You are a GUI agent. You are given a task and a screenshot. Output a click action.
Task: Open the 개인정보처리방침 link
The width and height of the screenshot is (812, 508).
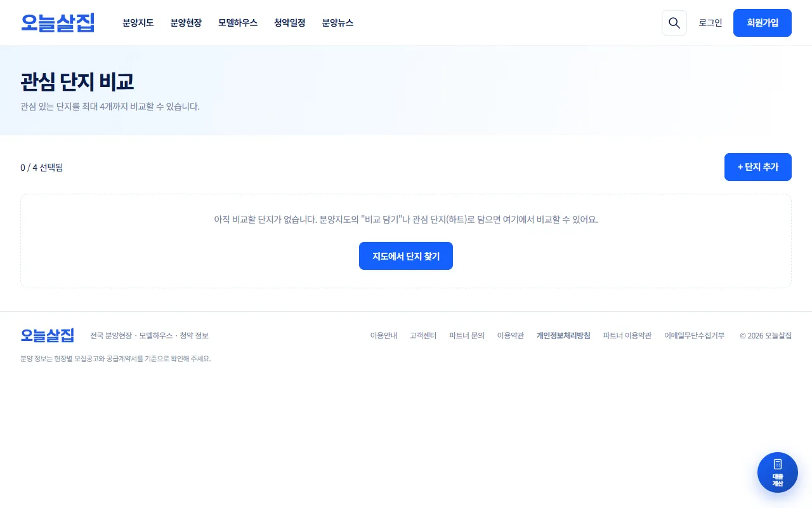(563, 335)
